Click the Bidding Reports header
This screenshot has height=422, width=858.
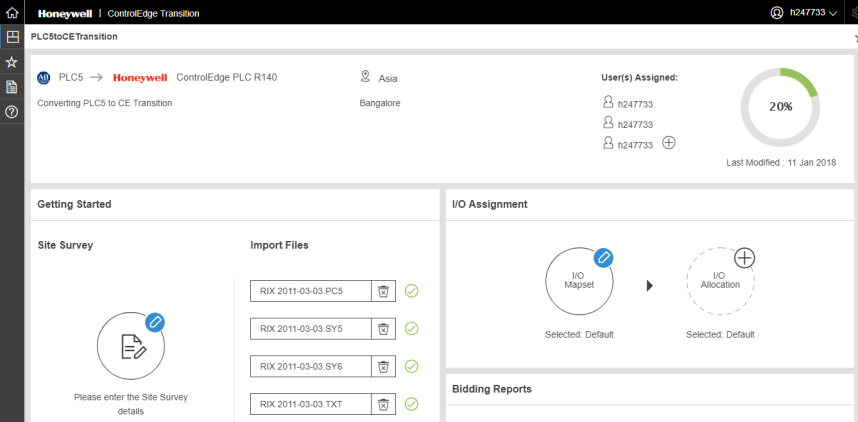coord(492,389)
